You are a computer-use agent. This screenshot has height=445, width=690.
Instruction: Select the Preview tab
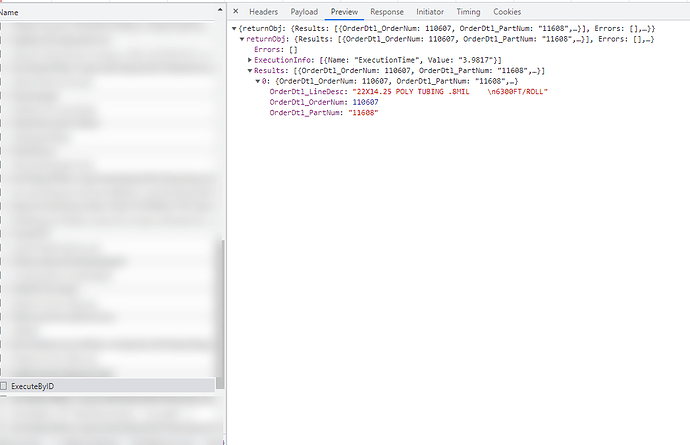click(x=344, y=12)
